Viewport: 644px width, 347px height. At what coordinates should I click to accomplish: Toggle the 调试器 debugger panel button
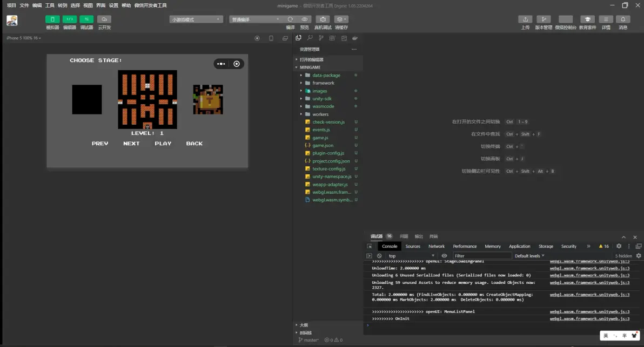[x=86, y=19]
